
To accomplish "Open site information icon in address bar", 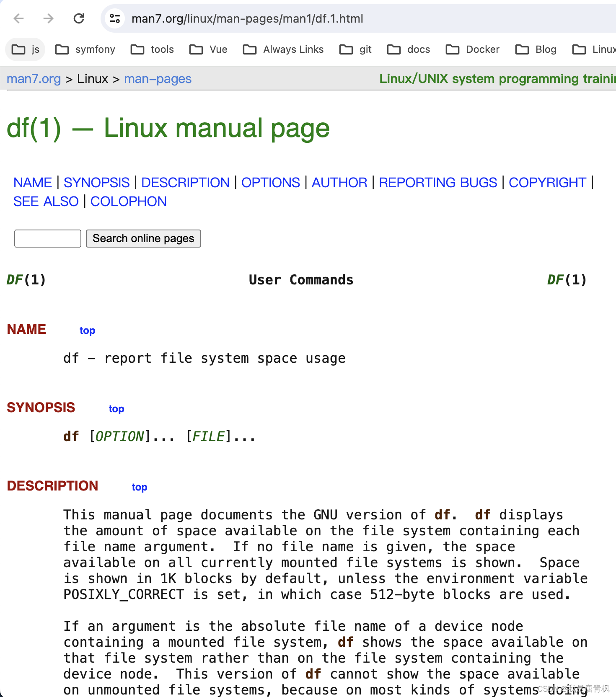I will (x=115, y=18).
